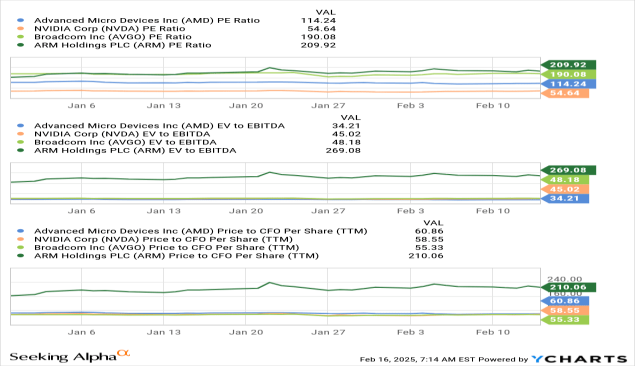Open the Seeking Alpha logo
Viewport: 635px width, 366px height.
tap(70, 356)
